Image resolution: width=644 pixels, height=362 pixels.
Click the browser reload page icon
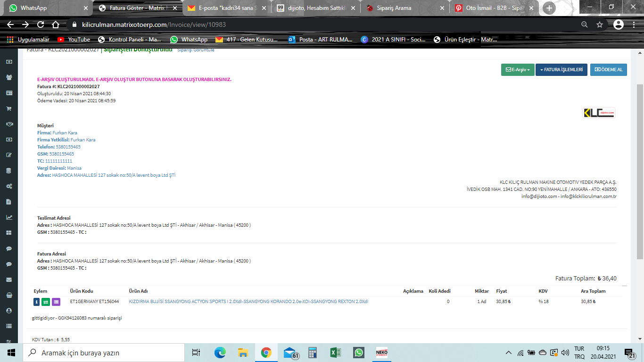pyautogui.click(x=41, y=25)
